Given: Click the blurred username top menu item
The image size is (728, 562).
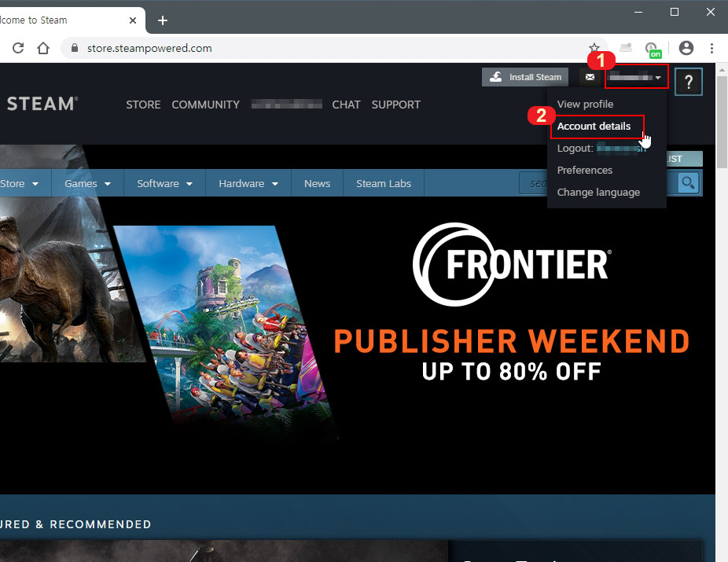Looking at the screenshot, I should coord(286,105).
